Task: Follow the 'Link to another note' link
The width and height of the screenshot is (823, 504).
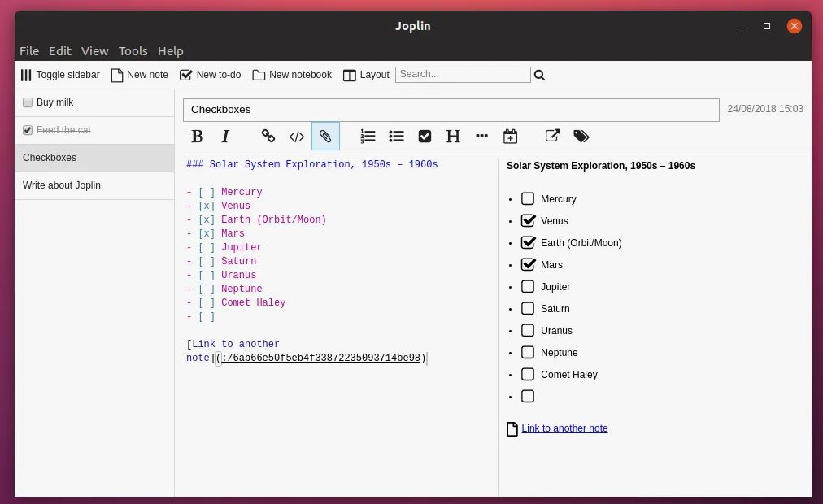Action: pyautogui.click(x=564, y=428)
